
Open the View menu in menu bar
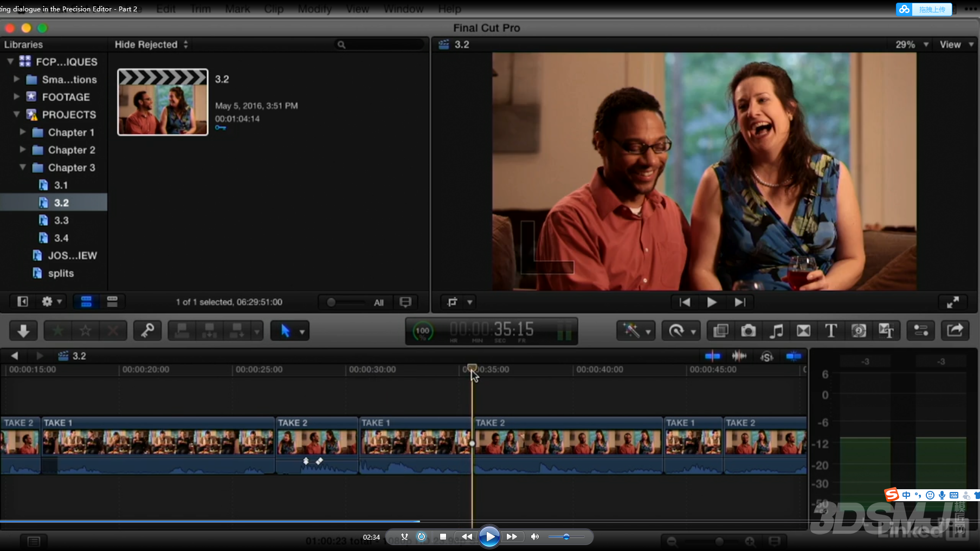tap(358, 9)
